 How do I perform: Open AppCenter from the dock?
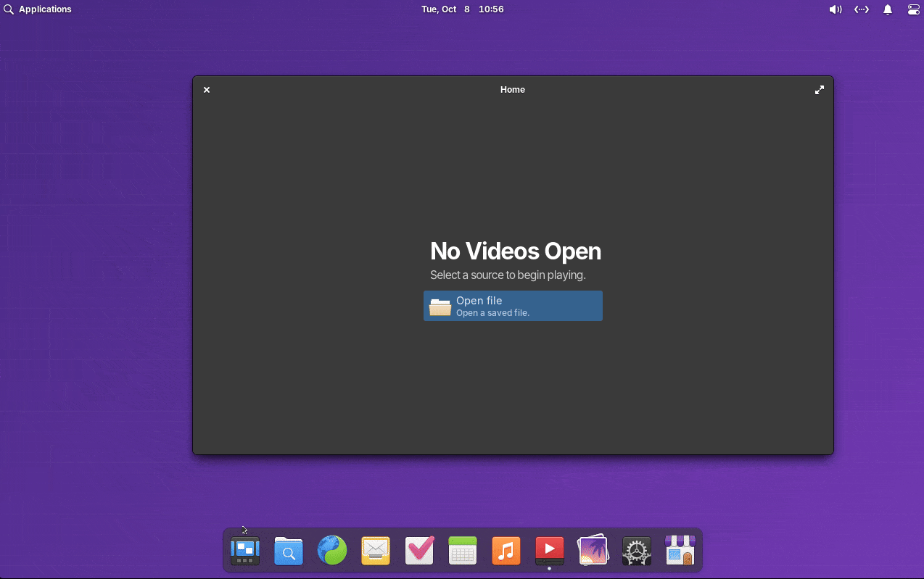(x=680, y=550)
